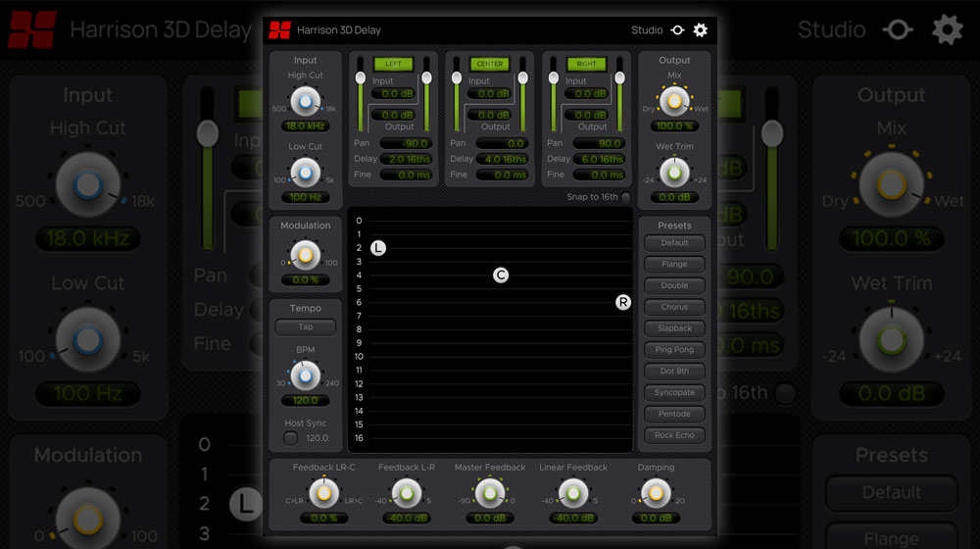The image size is (980, 549).
Task: Load the Double preset
Action: pyautogui.click(x=674, y=285)
